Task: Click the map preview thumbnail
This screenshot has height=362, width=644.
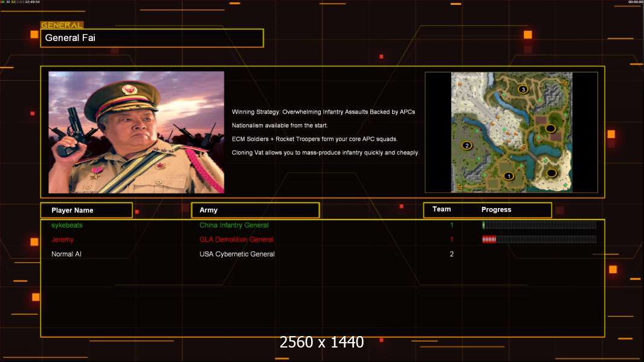Action: 511,132
